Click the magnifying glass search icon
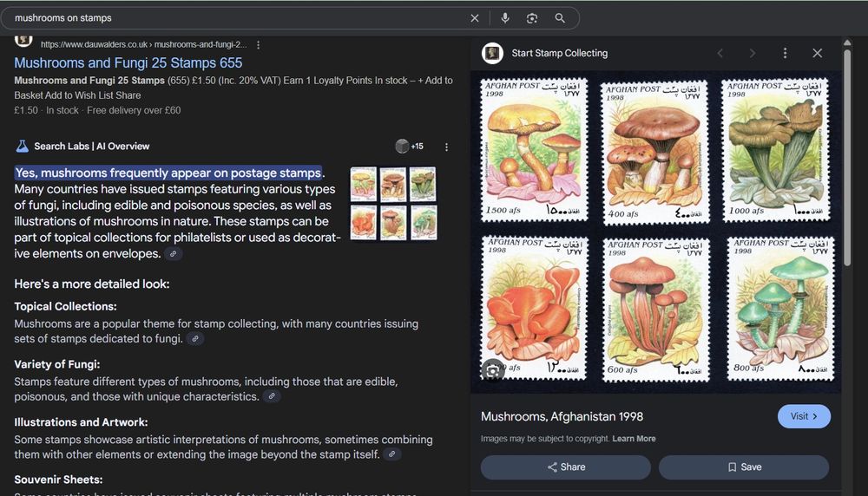Image resolution: width=868 pixels, height=496 pixels. click(x=560, y=18)
